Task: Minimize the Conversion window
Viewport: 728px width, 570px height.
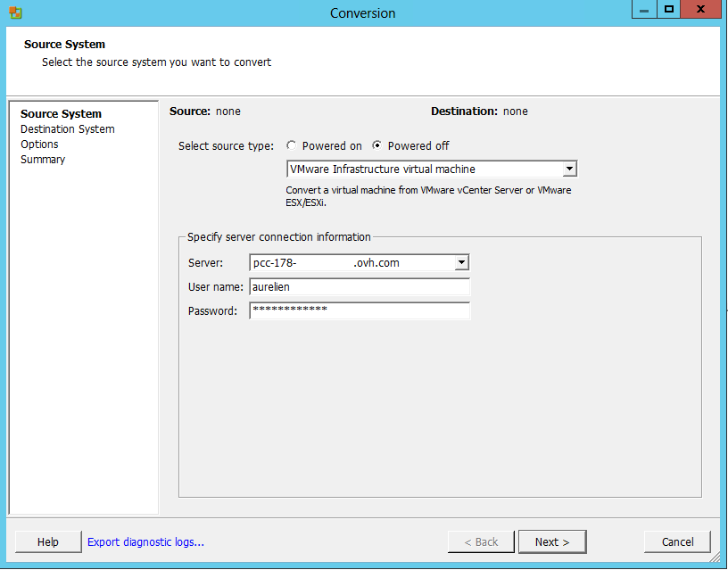Action: 643,10
